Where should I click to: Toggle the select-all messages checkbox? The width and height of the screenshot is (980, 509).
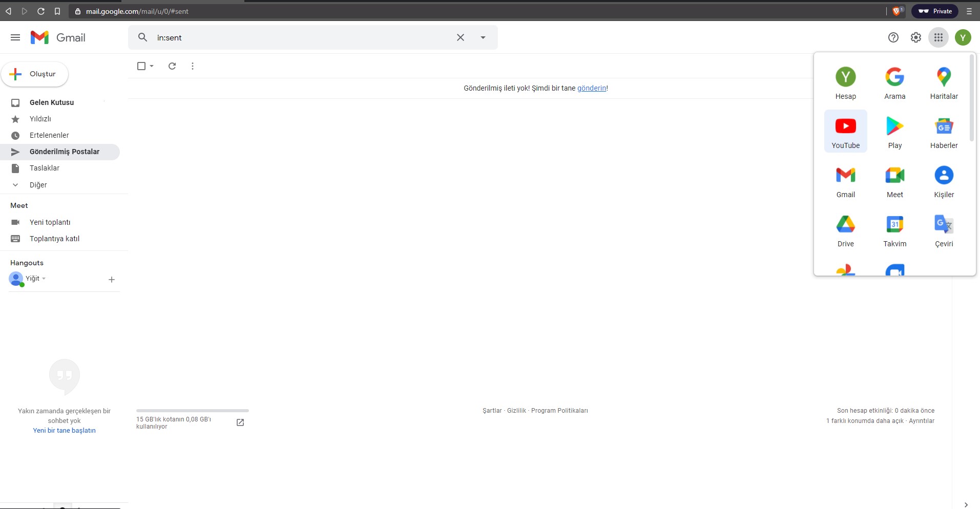tap(141, 66)
